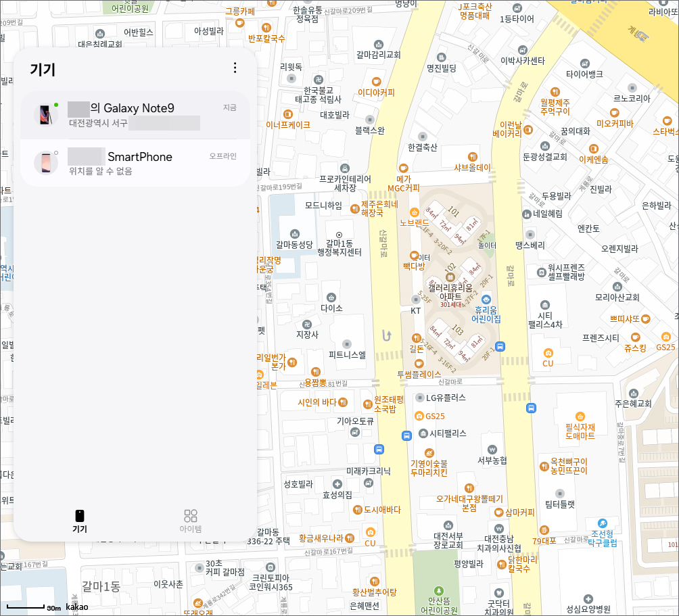The image size is (679, 616).
Task: Click the 갈마1동 행정복지센터 marker
Action: coord(339,235)
